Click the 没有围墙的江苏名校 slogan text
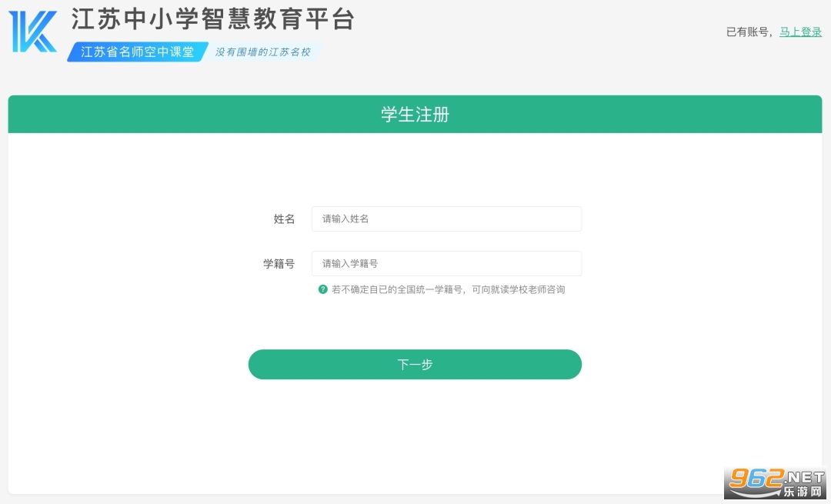Viewport: 831px width, 504px height. [x=263, y=52]
